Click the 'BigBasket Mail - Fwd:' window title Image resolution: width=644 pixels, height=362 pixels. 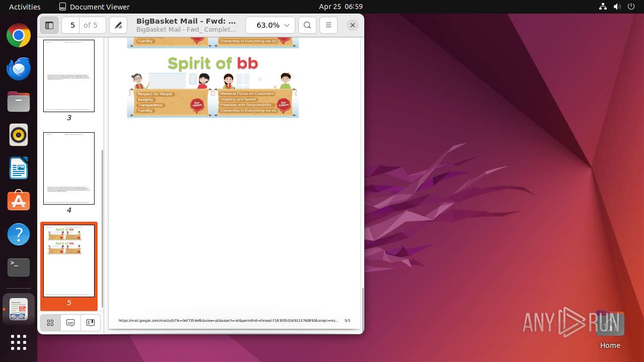(186, 21)
